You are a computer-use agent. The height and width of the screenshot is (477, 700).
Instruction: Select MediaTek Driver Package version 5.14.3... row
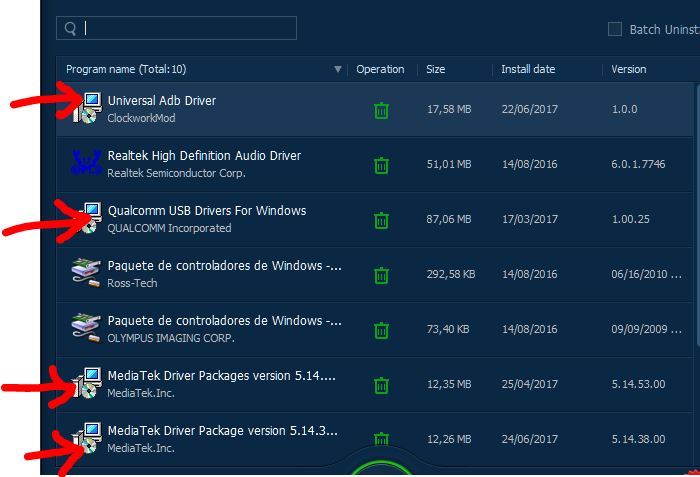pyautogui.click(x=375, y=439)
